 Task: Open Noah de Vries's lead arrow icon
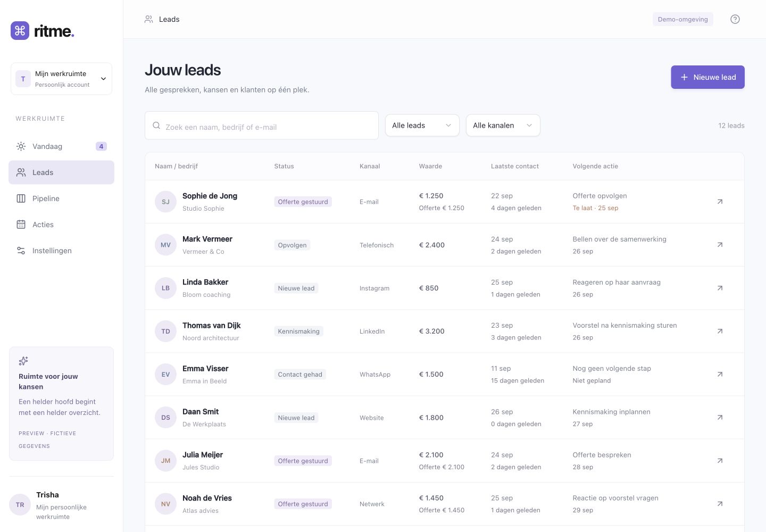[x=720, y=504]
